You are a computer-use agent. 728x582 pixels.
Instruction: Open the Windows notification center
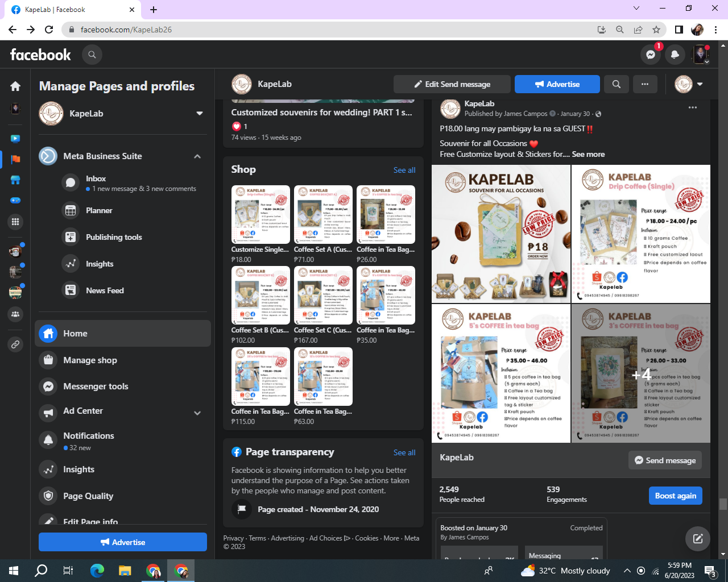tap(710, 571)
